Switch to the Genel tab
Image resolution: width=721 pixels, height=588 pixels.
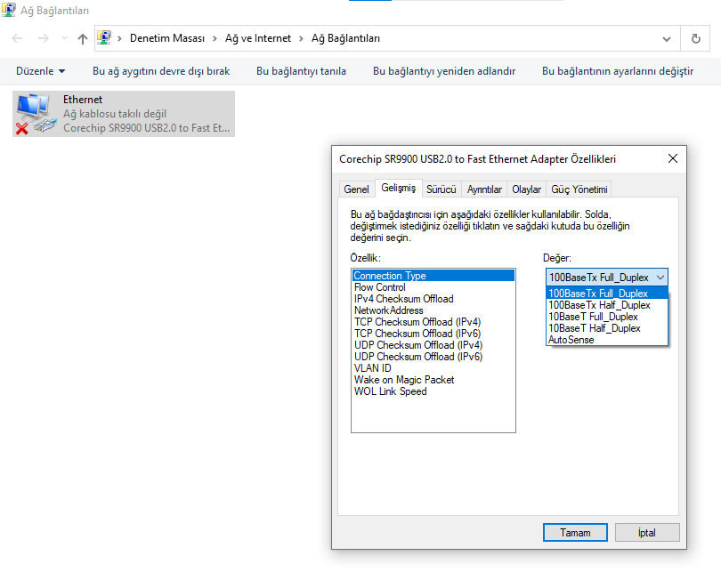356,189
